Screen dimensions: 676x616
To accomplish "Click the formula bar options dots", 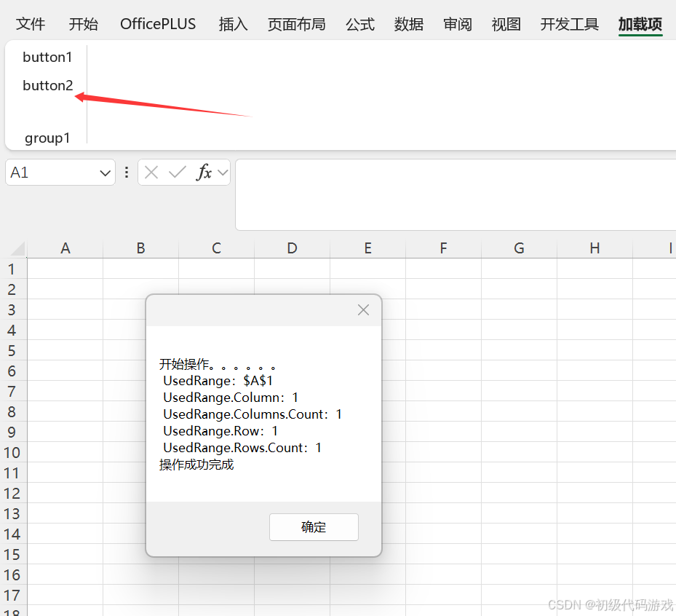I will (127, 173).
